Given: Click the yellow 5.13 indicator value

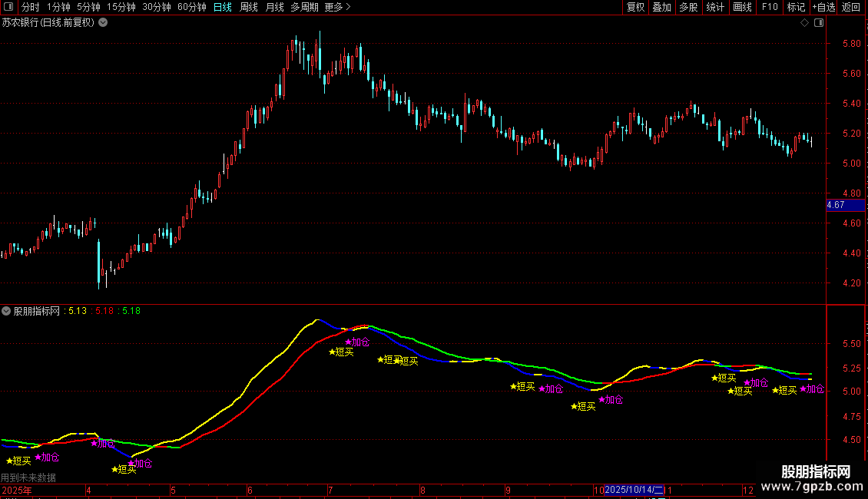Looking at the screenshot, I should pos(78,311).
